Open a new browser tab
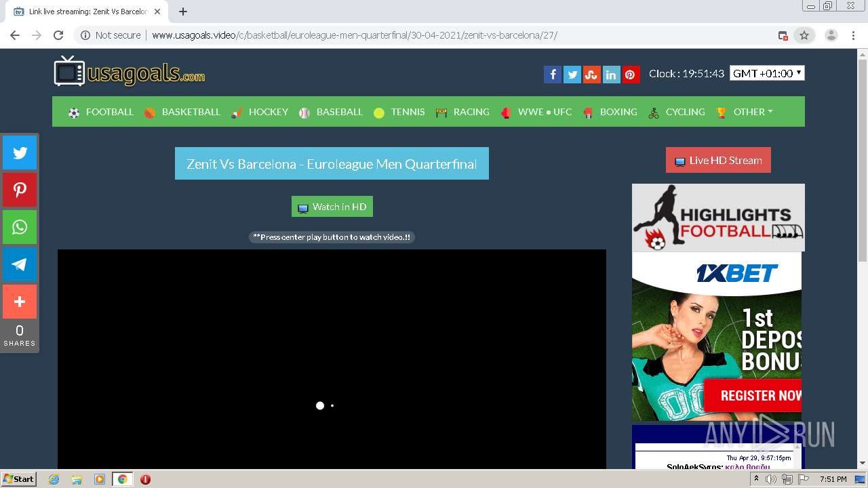Image resolution: width=868 pixels, height=488 pixels. click(x=183, y=12)
